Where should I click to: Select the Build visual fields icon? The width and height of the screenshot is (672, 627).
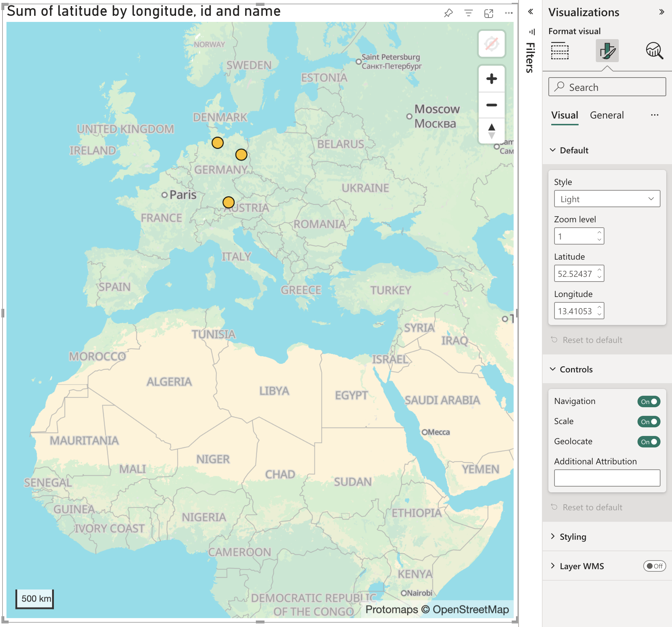click(x=560, y=51)
